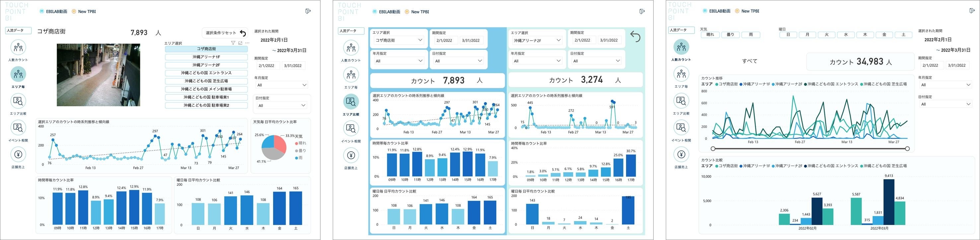980x240 pixels.
Task: Select エリア毎 icon in left dashboard sidebar
Action: click(x=18, y=74)
